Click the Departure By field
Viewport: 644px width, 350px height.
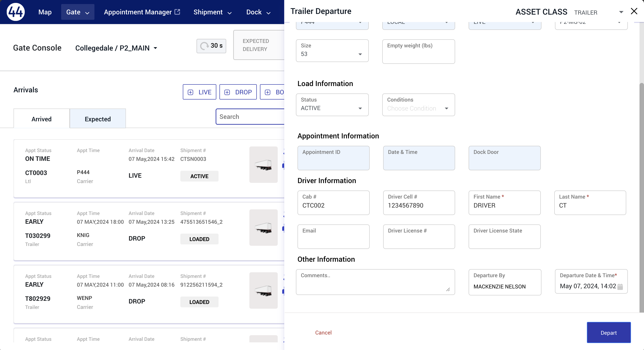pyautogui.click(x=505, y=282)
